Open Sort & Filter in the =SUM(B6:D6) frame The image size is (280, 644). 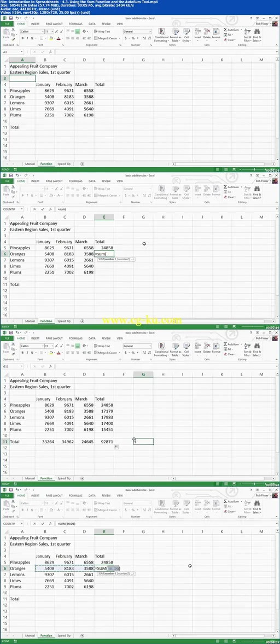248,506
